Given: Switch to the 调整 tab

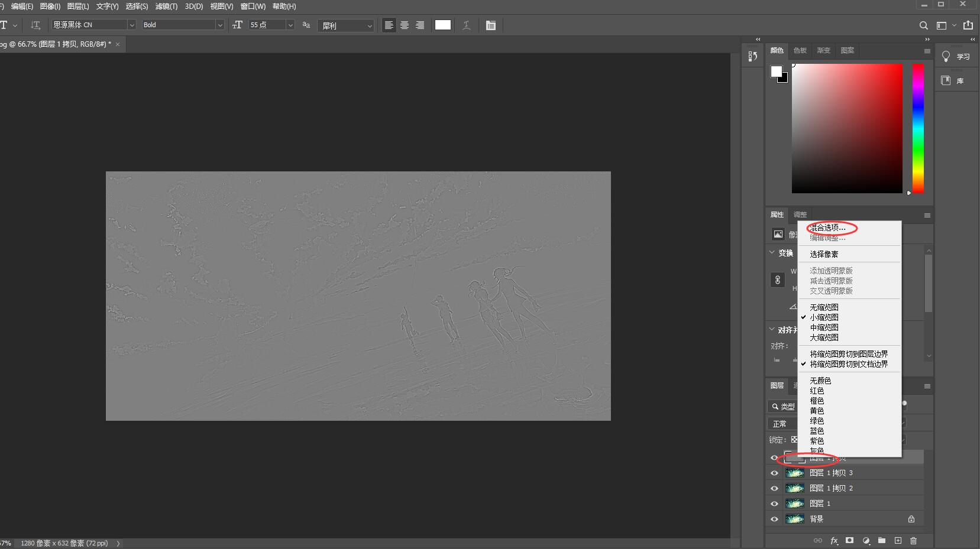Looking at the screenshot, I should pyautogui.click(x=800, y=215).
